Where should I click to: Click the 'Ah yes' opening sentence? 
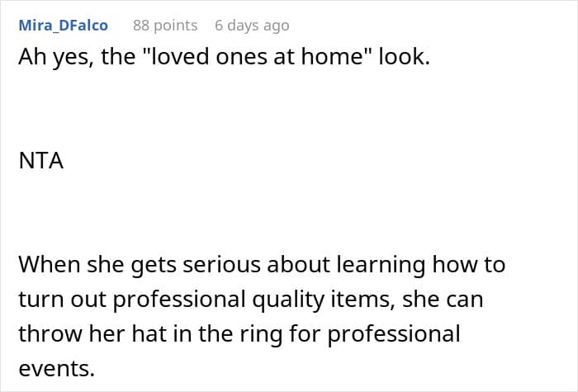coord(224,57)
